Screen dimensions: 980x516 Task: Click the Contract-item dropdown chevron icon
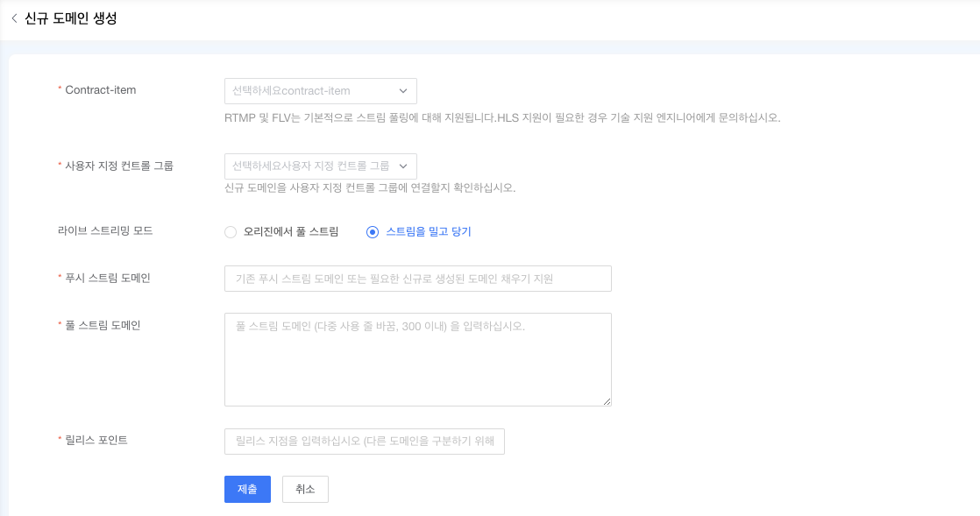[403, 90]
